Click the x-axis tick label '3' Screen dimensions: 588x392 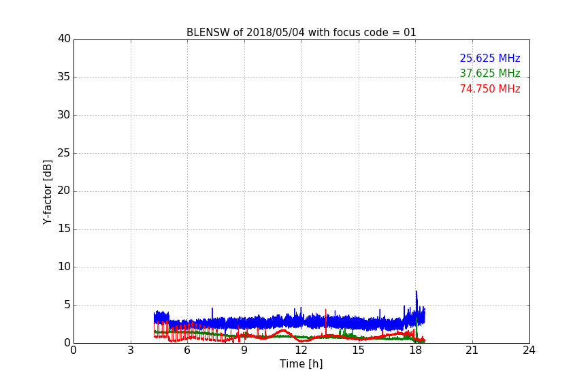[131, 350]
